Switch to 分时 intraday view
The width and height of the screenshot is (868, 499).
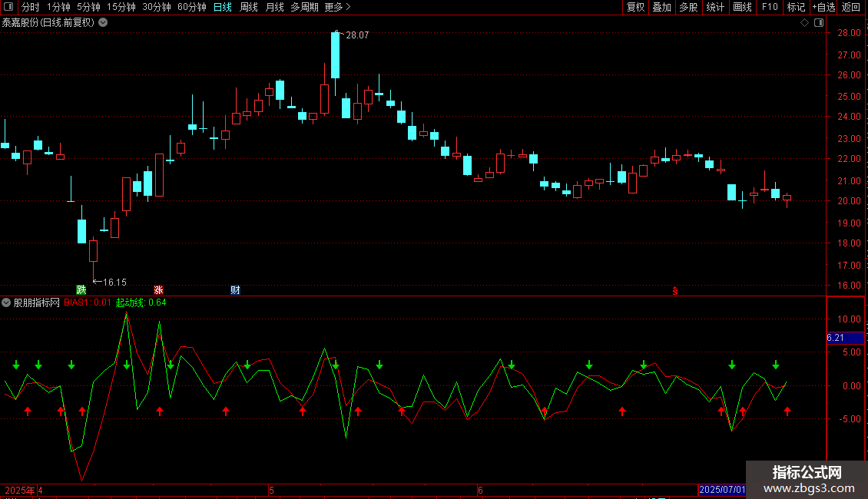[31, 7]
